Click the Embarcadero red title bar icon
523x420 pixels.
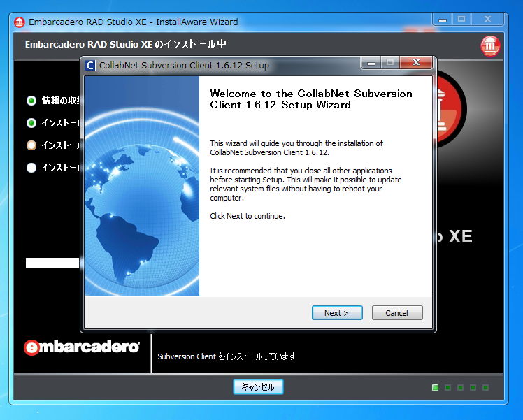pyautogui.click(x=20, y=22)
